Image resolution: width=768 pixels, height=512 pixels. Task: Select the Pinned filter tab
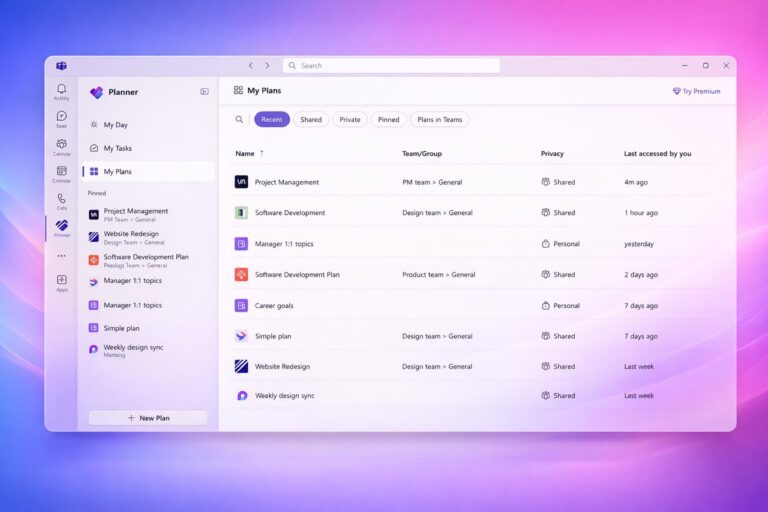coord(388,120)
